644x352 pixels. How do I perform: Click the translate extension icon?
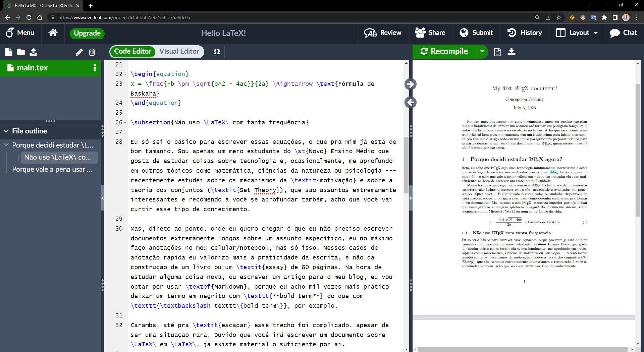click(x=594, y=17)
